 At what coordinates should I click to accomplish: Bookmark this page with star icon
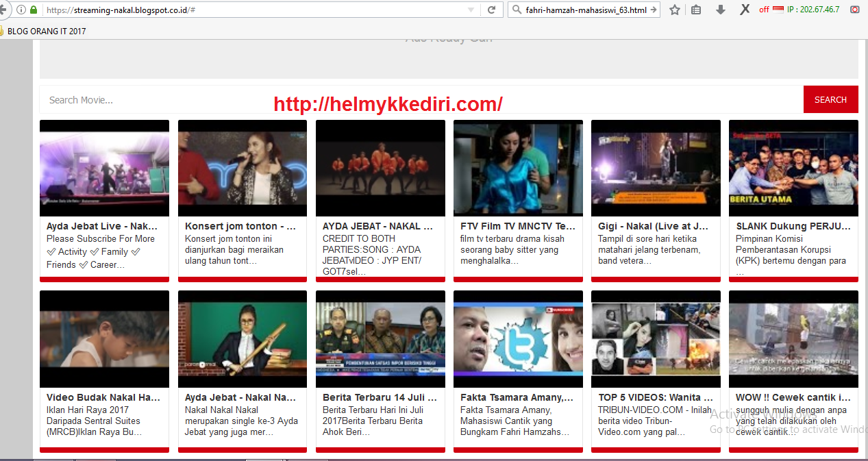tap(675, 10)
